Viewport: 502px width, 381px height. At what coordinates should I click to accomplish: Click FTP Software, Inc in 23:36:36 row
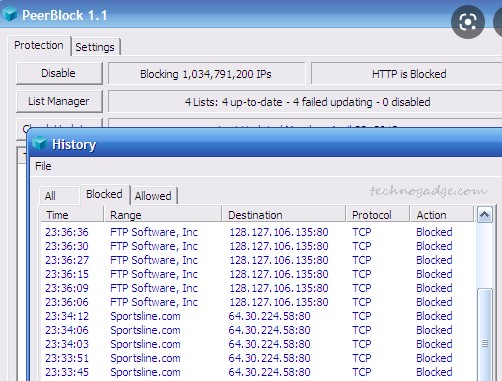coord(154,232)
